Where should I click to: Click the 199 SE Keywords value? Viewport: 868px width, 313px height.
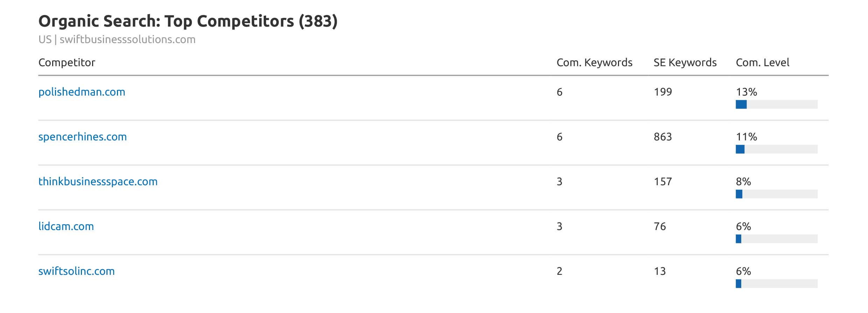(662, 92)
